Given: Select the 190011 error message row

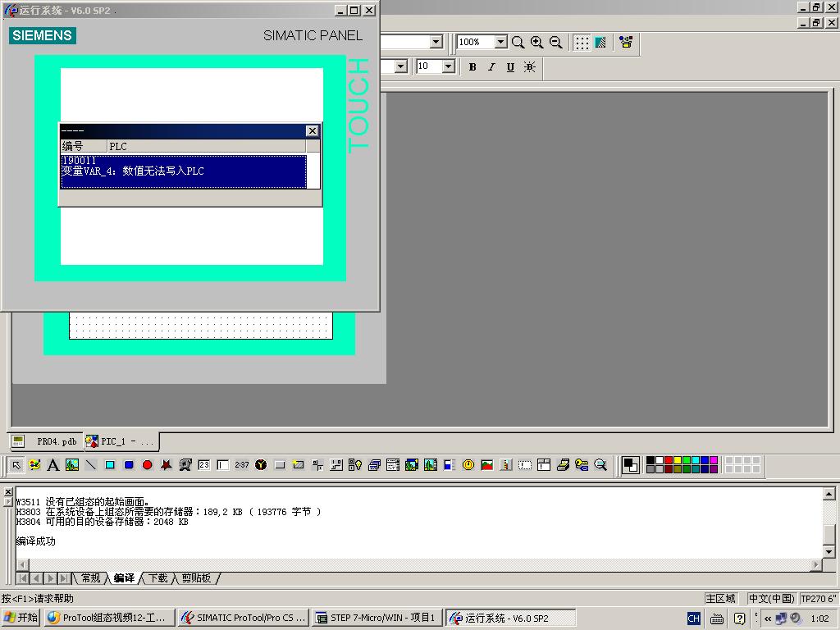Looking at the screenshot, I should click(183, 167).
